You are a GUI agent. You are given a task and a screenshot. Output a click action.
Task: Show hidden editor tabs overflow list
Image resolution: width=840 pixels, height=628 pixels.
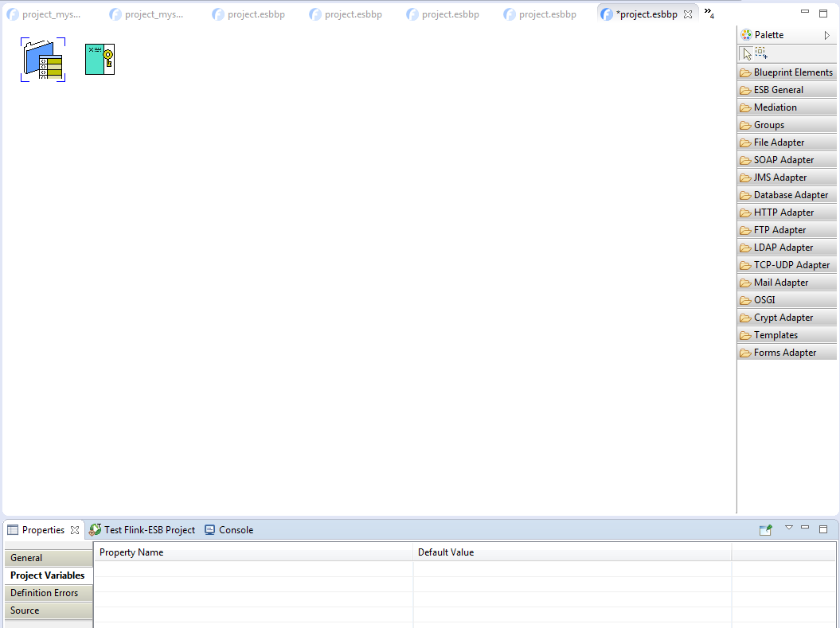[709, 14]
